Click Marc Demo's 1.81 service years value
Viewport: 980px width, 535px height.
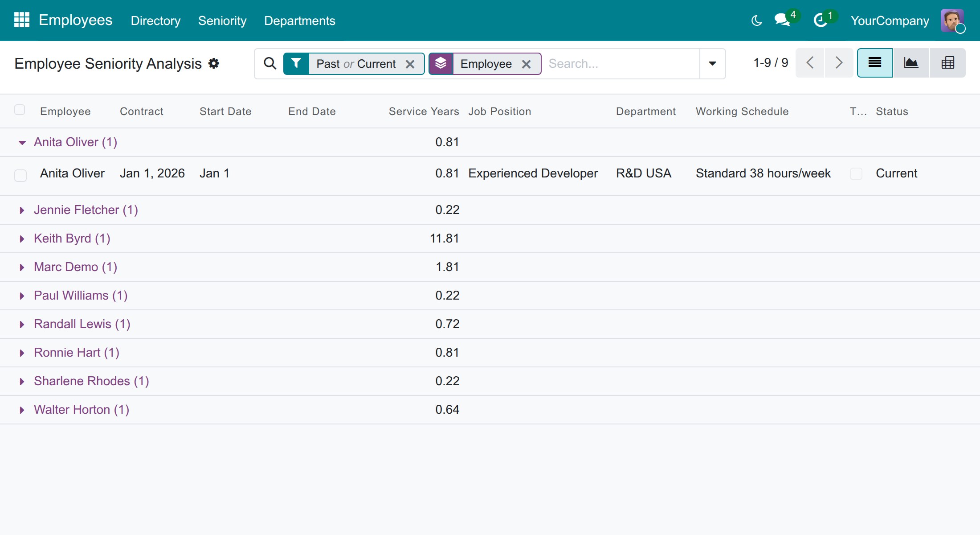[447, 267]
